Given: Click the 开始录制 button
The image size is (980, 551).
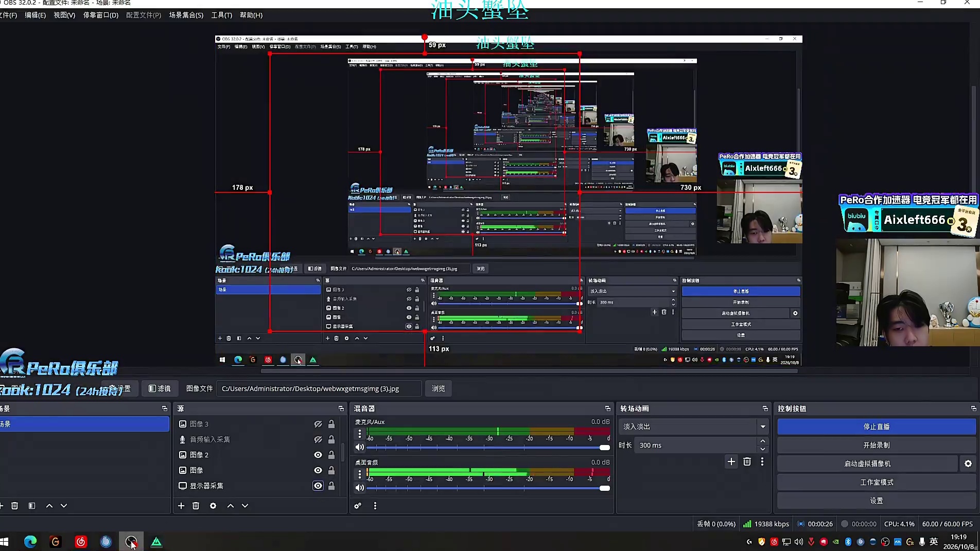Looking at the screenshot, I should point(877,445).
